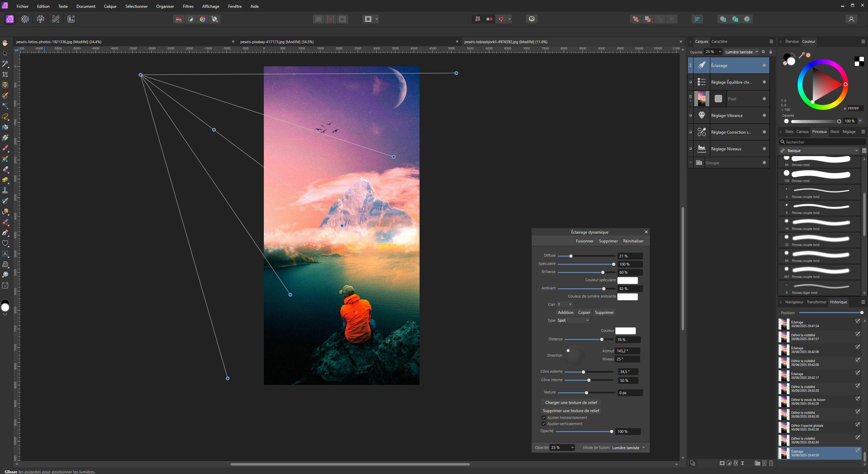Pick the Clone stamp tool
Viewport: 868px width, 474px height.
5,190
